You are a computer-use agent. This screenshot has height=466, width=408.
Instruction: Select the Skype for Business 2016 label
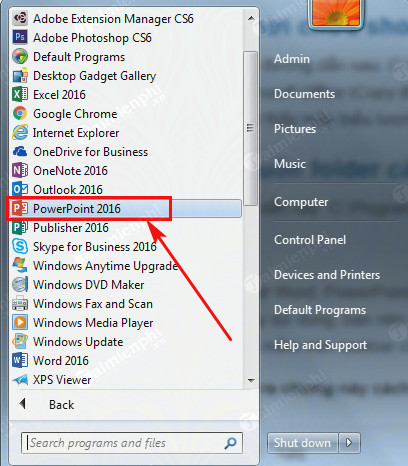(95, 247)
